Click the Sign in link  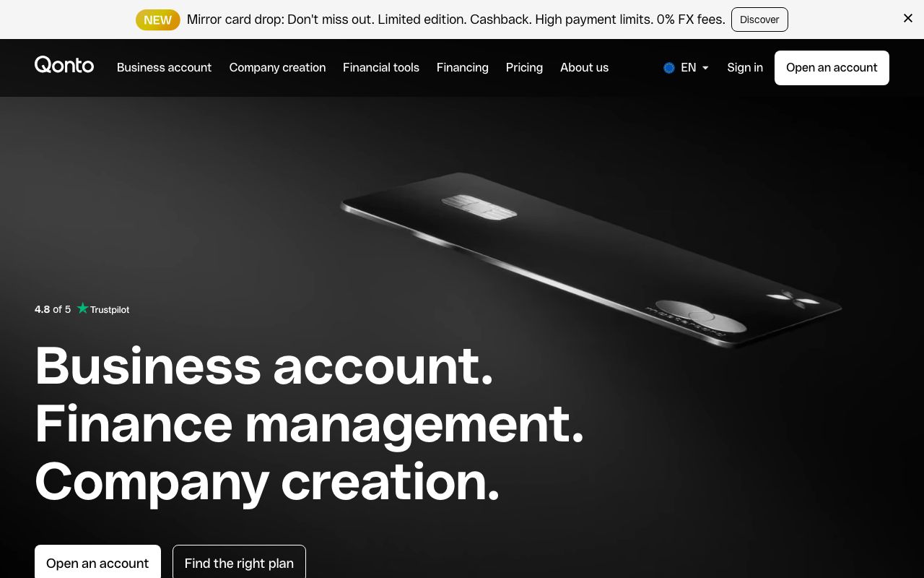(x=745, y=67)
